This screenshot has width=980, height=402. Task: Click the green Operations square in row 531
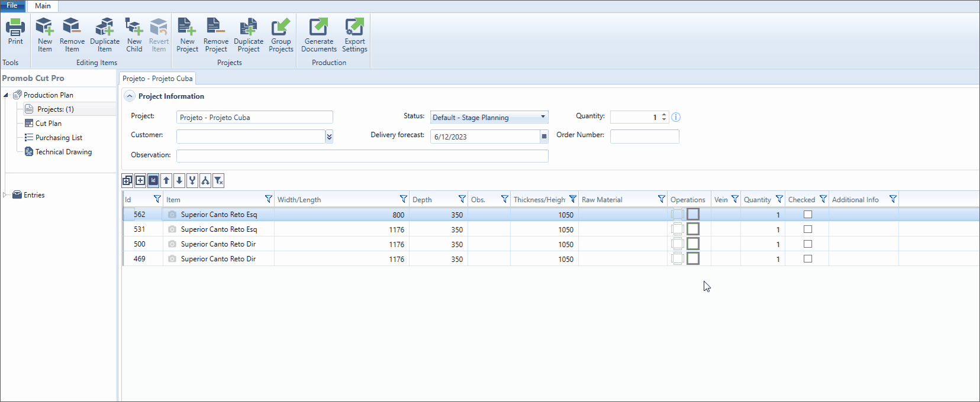point(693,229)
